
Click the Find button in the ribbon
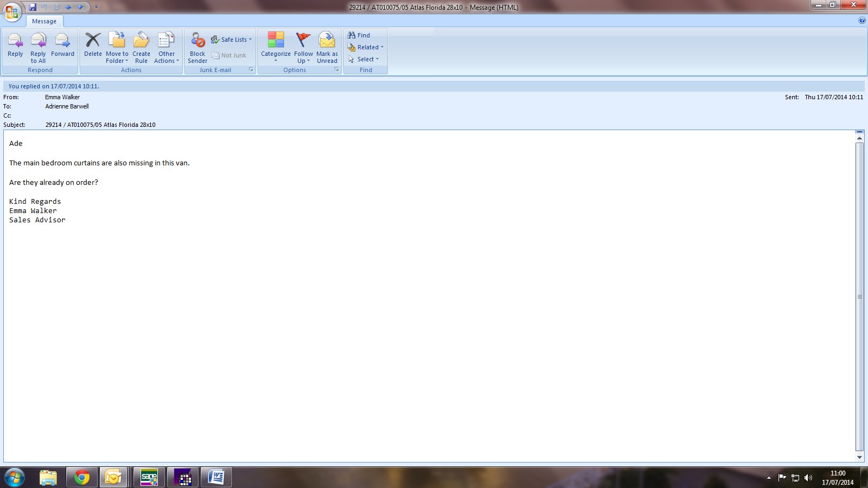(359, 35)
